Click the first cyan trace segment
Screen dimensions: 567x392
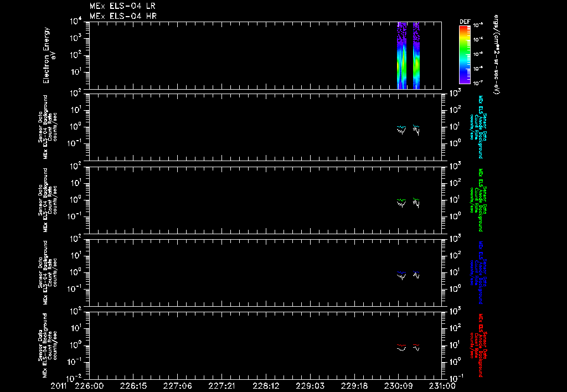pyautogui.click(x=401, y=127)
